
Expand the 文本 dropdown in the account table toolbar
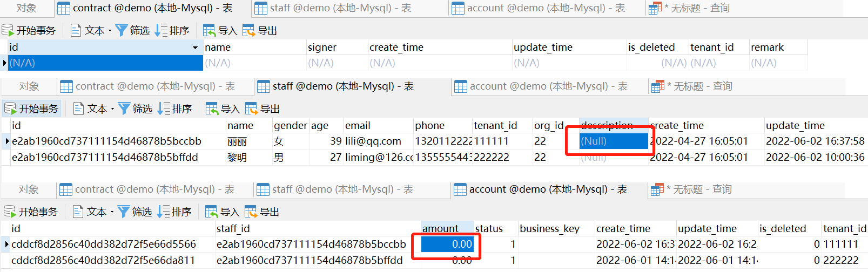click(112, 212)
